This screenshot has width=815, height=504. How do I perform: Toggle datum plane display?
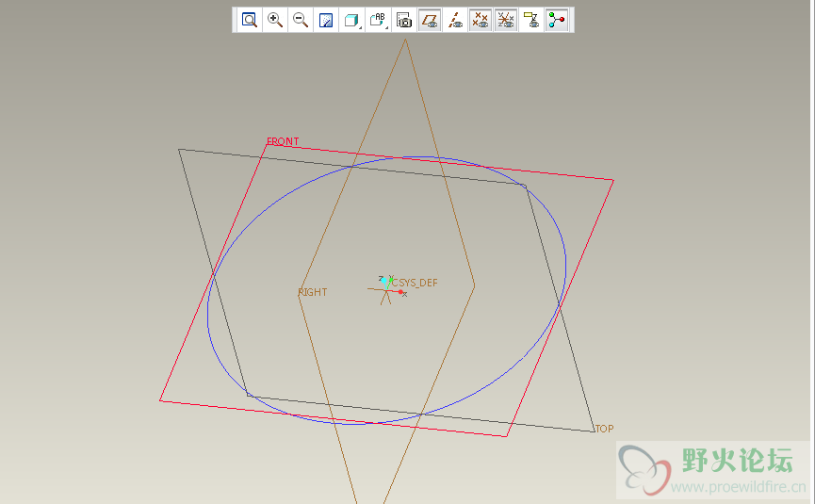click(430, 21)
